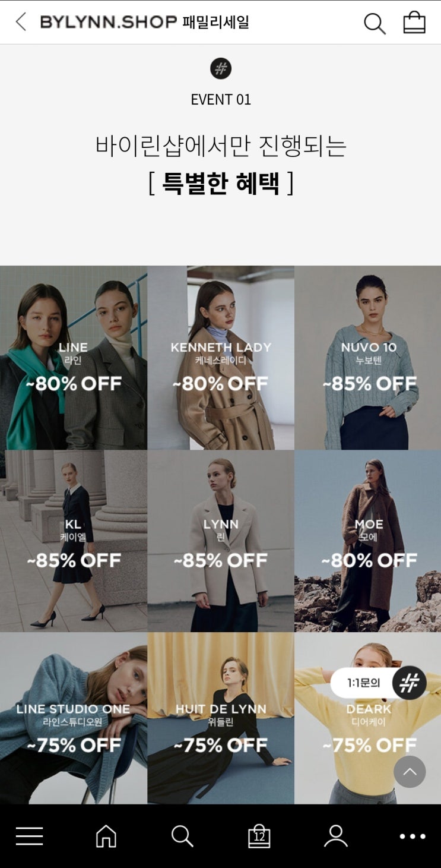Open the three-dot more menu

click(x=413, y=837)
